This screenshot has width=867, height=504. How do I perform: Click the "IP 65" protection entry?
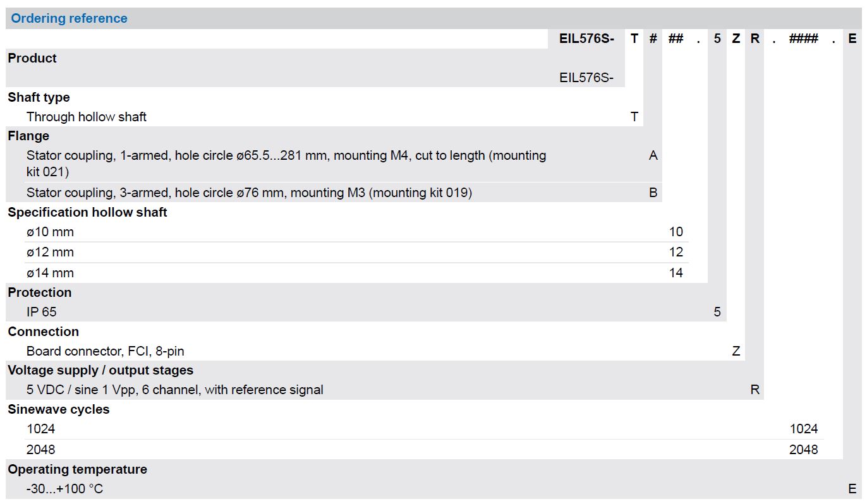pos(42,312)
